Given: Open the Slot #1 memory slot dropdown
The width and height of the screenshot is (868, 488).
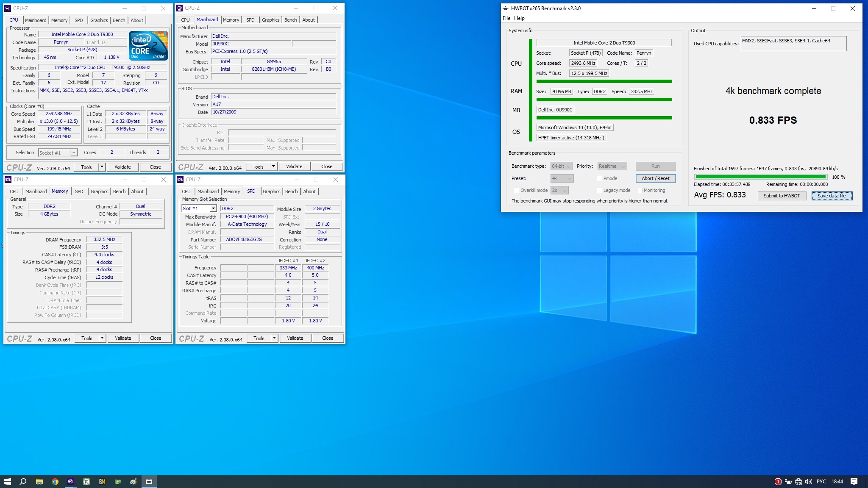Looking at the screenshot, I should coord(199,208).
